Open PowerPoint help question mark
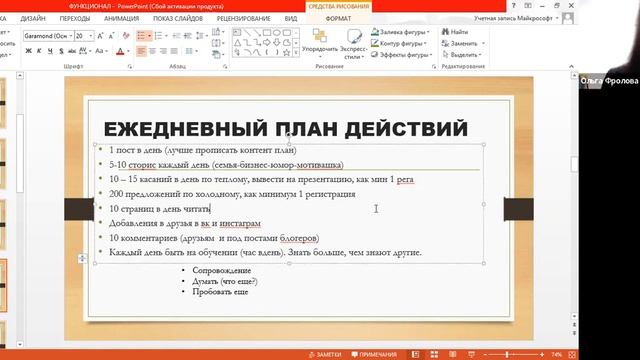Screen dimensions: 640x360 coord(513,6)
